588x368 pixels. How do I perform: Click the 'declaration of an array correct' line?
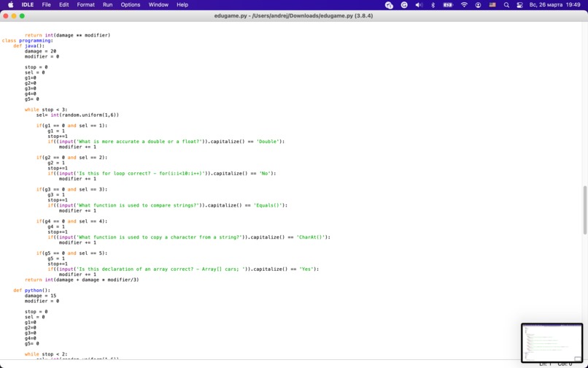click(x=183, y=269)
